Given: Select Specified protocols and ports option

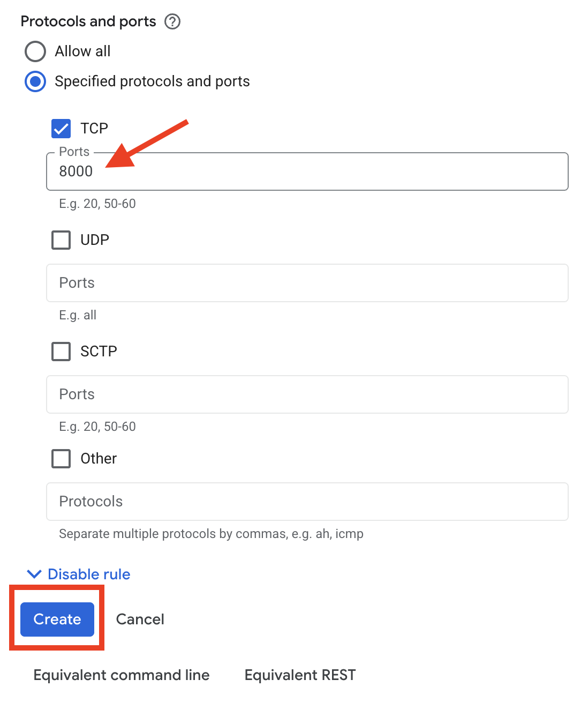Looking at the screenshot, I should pyautogui.click(x=35, y=81).
